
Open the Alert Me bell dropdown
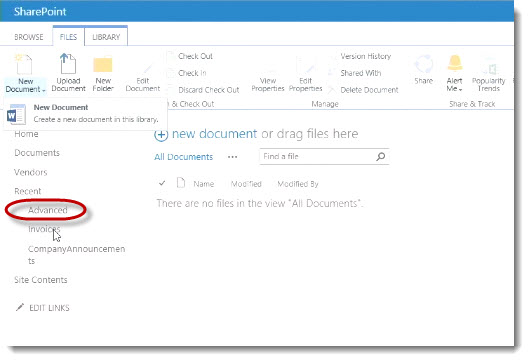454,74
